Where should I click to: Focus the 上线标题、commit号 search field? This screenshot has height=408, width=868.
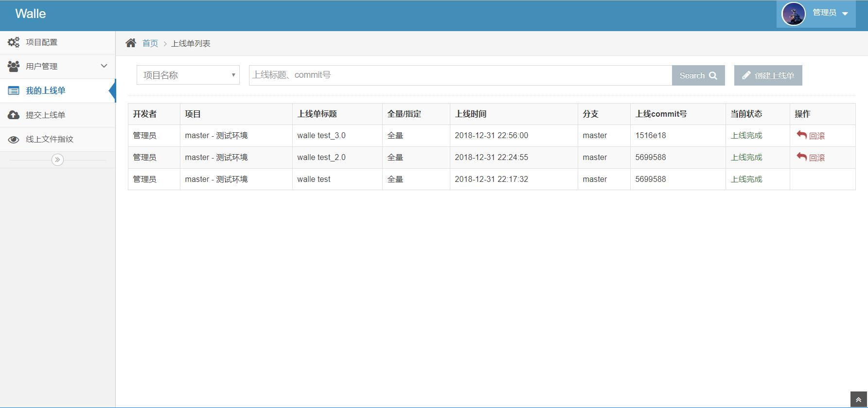coord(461,75)
